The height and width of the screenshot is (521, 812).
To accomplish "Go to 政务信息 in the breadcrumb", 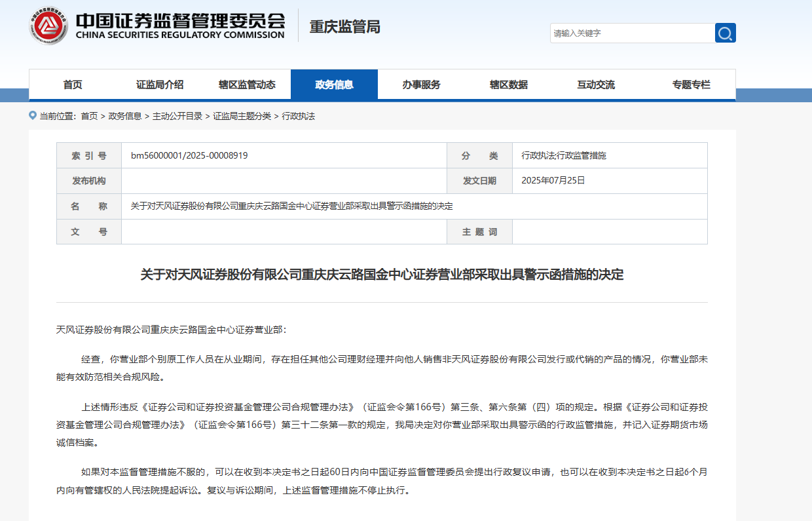I will pyautogui.click(x=125, y=116).
